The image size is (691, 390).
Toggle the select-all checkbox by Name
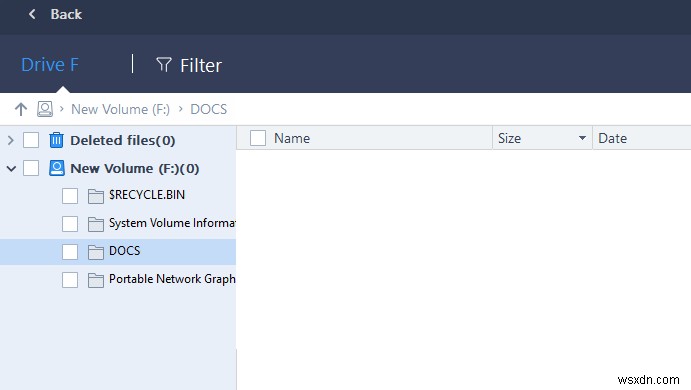tap(258, 138)
